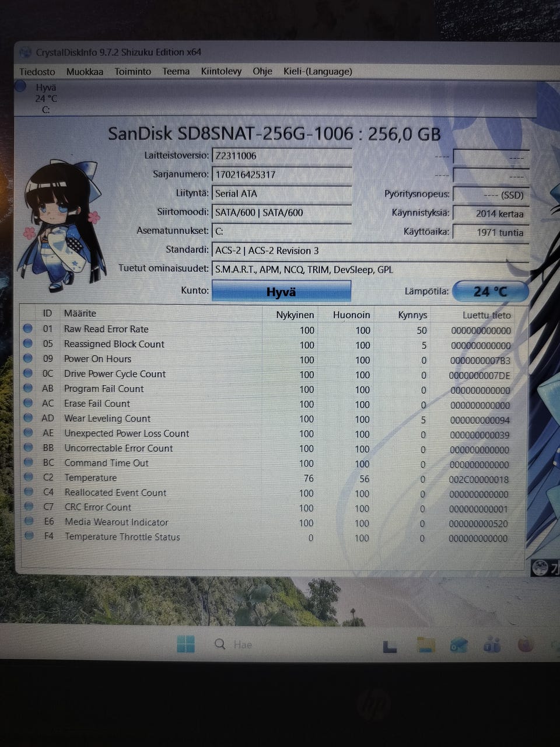Click the status orb for Media Wearout Indicator

click(29, 522)
